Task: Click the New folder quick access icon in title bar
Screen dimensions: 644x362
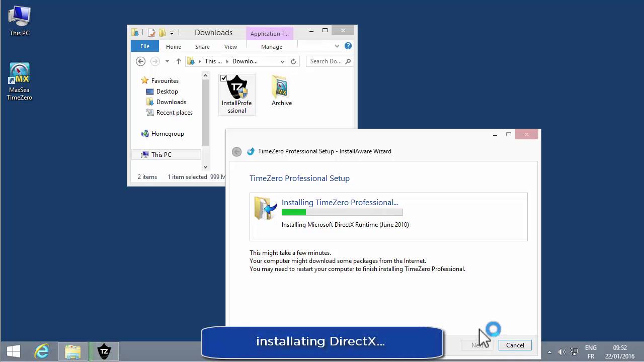Action: (162, 33)
